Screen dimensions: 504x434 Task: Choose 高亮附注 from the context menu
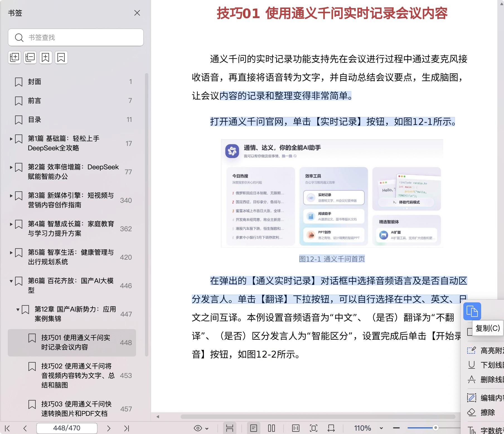coord(486,350)
